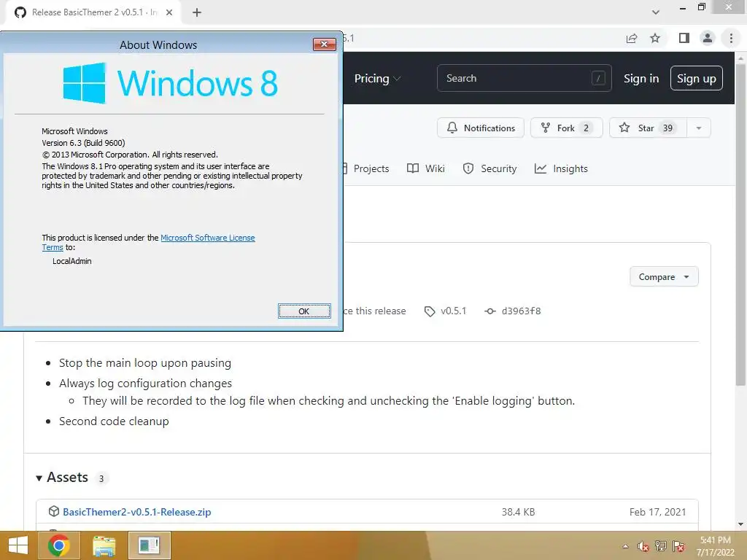Click the scrollbar up arrow
The height and width of the screenshot is (560, 747).
(x=740, y=58)
